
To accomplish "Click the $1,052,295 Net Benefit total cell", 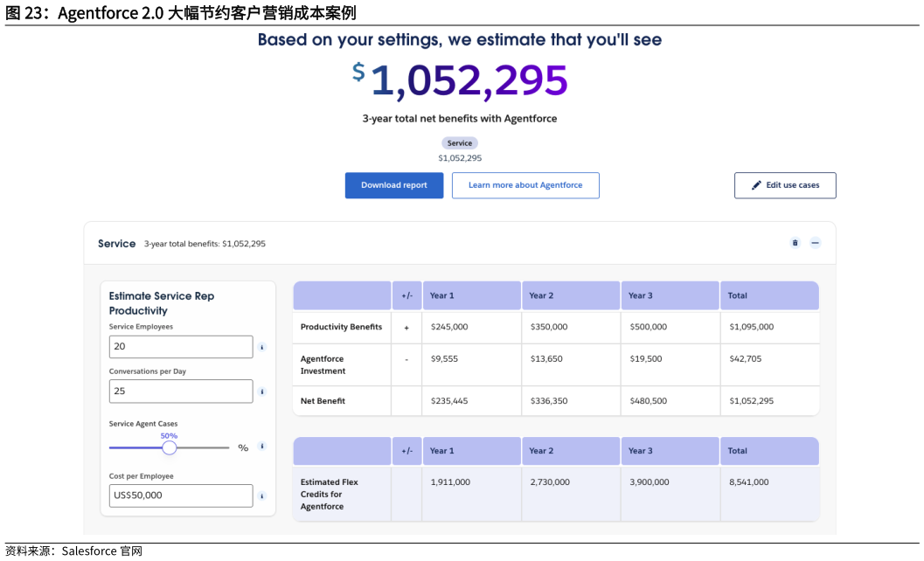I will coord(751,401).
